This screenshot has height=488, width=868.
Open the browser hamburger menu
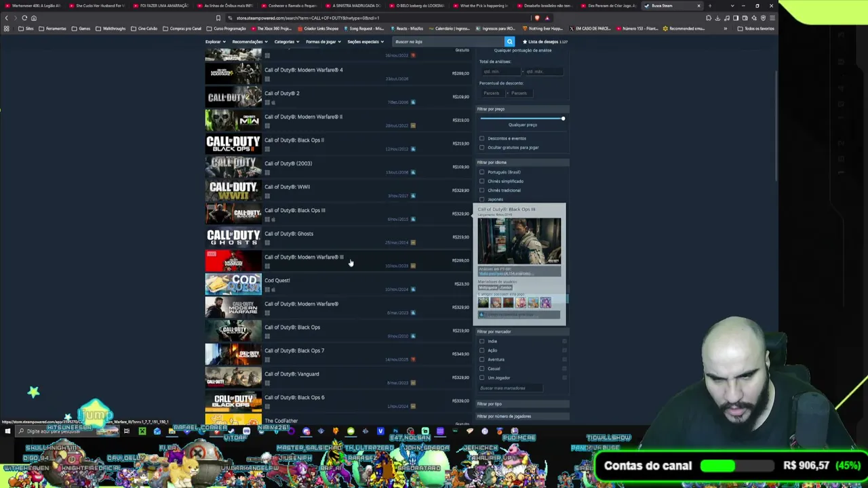point(771,18)
